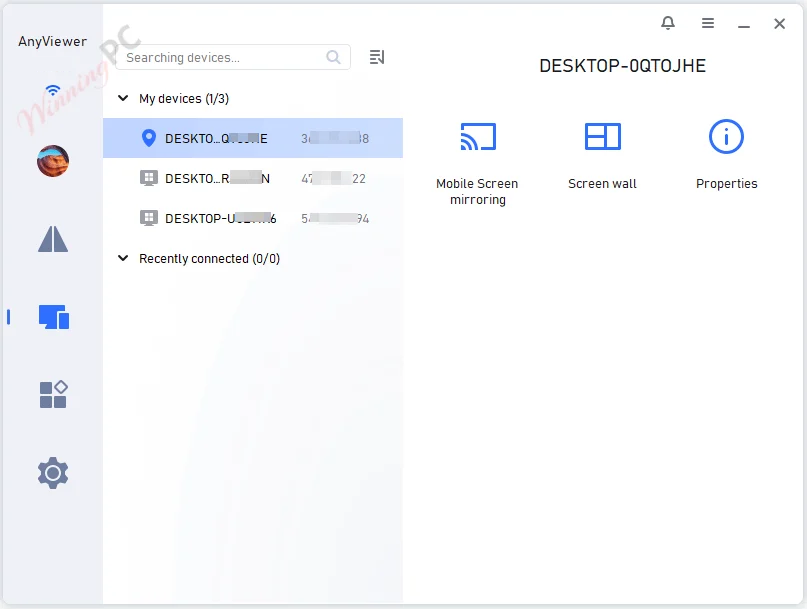The width and height of the screenshot is (807, 609).
Task: Click the Recently connected (0/0) label
Action: pyautogui.click(x=209, y=258)
